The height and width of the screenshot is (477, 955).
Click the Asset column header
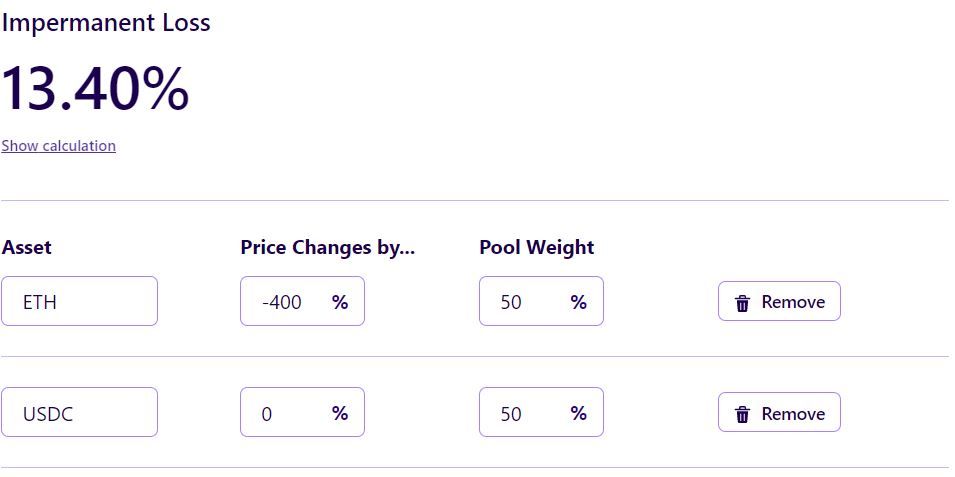click(x=27, y=247)
